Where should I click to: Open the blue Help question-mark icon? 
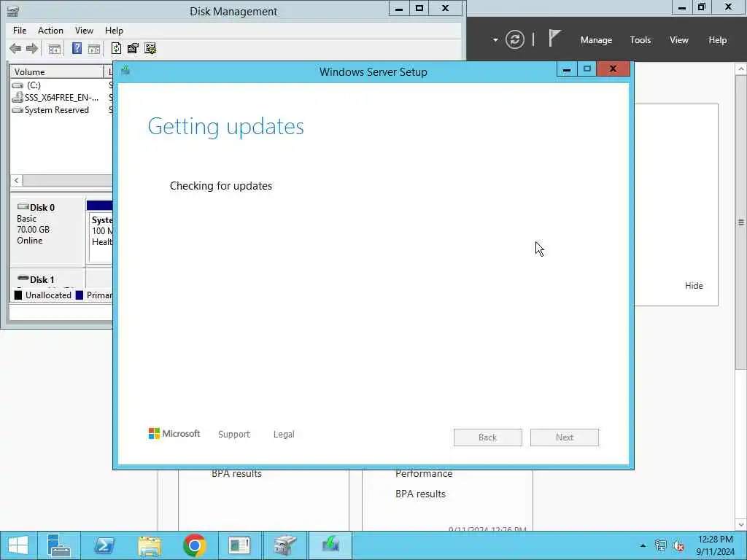77,48
